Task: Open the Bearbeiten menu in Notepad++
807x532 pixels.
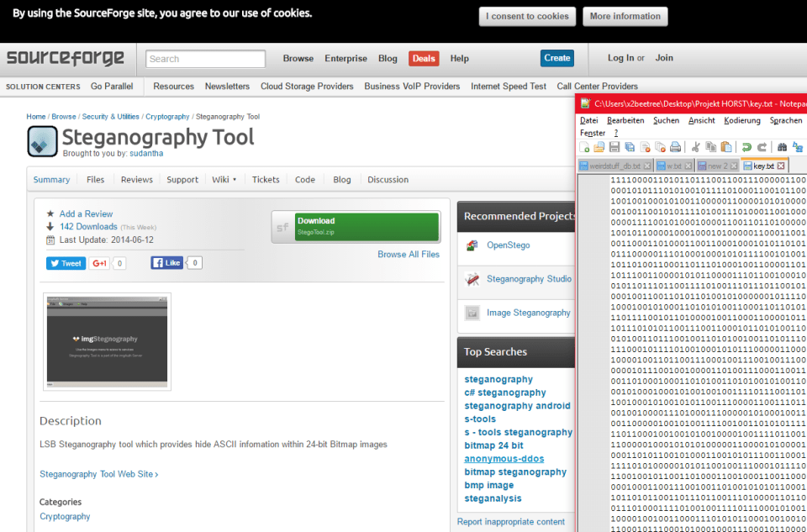Action: tap(625, 120)
